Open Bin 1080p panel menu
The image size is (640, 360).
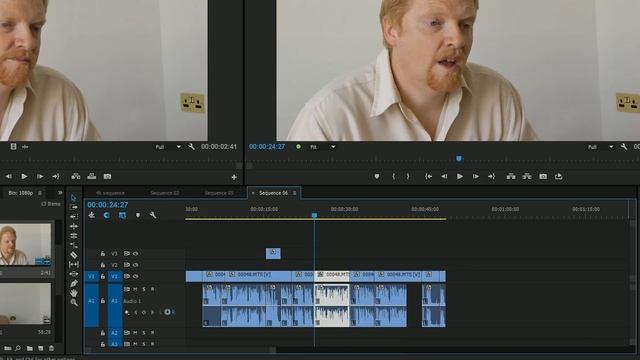(40, 193)
